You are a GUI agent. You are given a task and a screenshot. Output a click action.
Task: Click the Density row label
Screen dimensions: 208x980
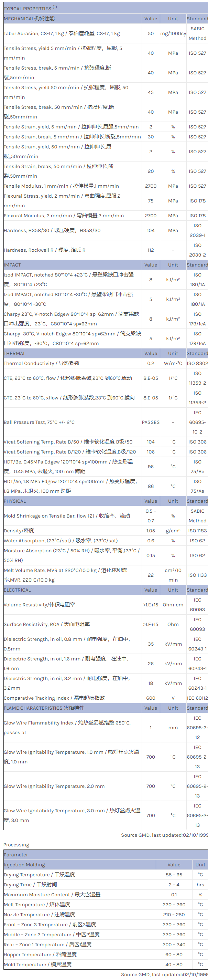click(x=19, y=530)
